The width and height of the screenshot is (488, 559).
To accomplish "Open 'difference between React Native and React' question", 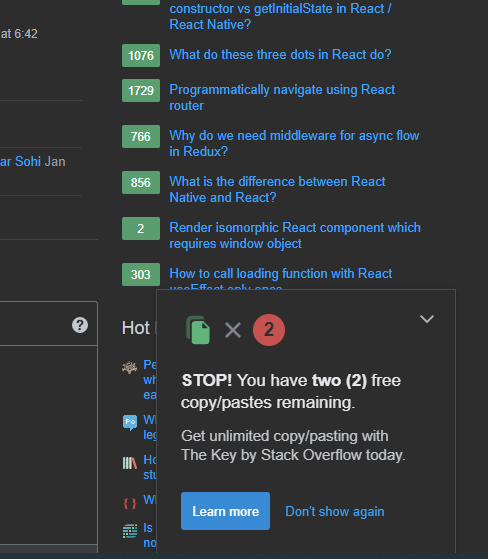I will pyautogui.click(x=277, y=189).
